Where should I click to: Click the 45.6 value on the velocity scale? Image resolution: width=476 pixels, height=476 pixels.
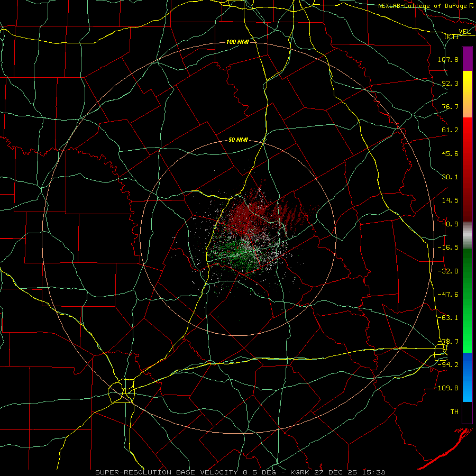450,153
